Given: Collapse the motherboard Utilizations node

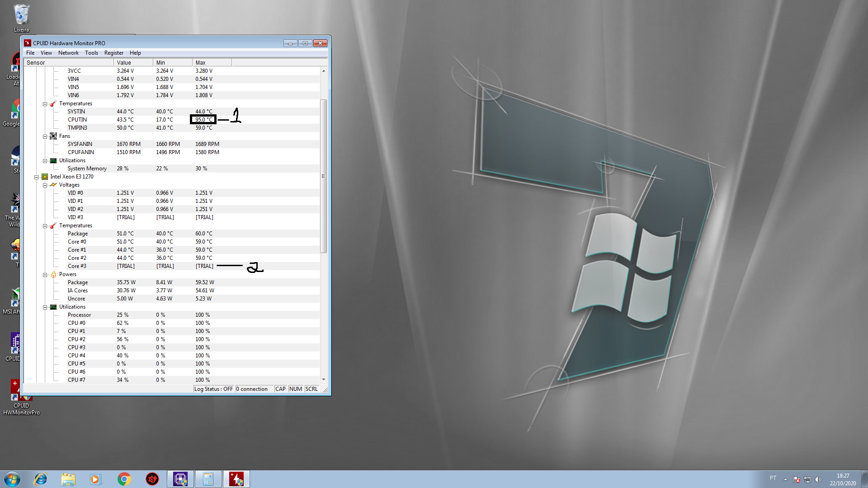Looking at the screenshot, I should tap(45, 161).
